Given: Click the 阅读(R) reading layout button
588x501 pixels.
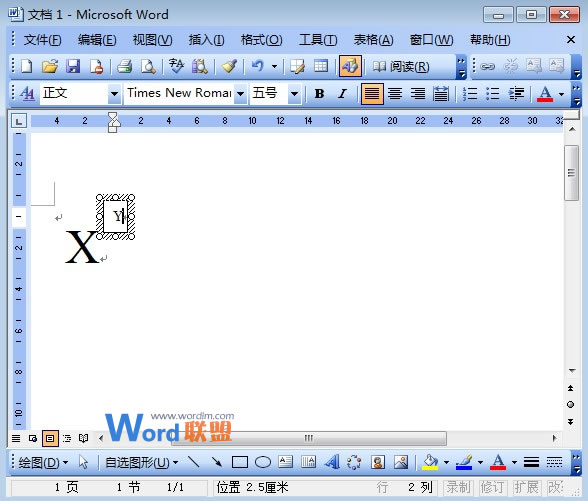Looking at the screenshot, I should (400, 67).
